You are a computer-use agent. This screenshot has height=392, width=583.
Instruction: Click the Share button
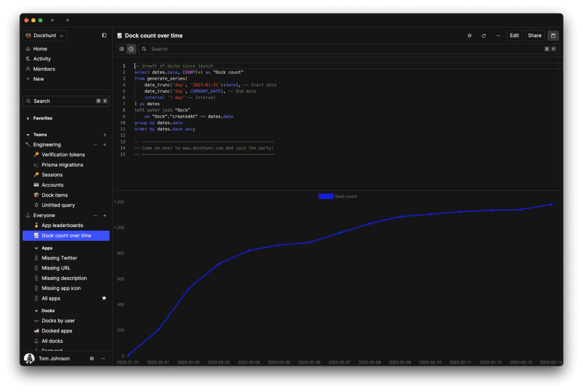tap(533, 36)
